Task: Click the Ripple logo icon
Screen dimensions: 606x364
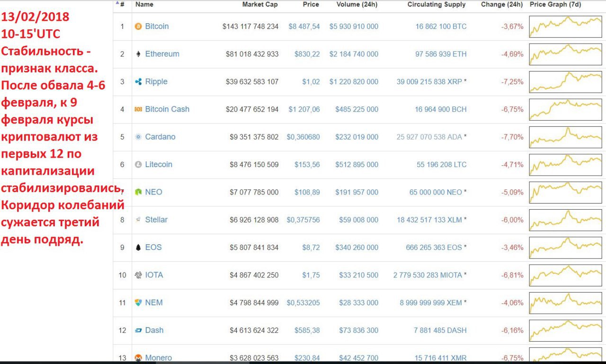Action: click(138, 82)
